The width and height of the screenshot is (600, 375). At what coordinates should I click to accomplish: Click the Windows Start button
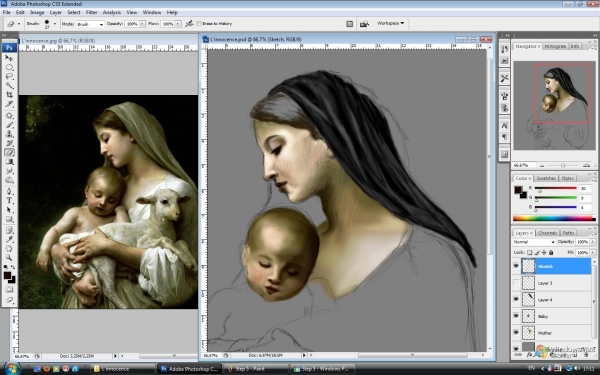coord(12,369)
